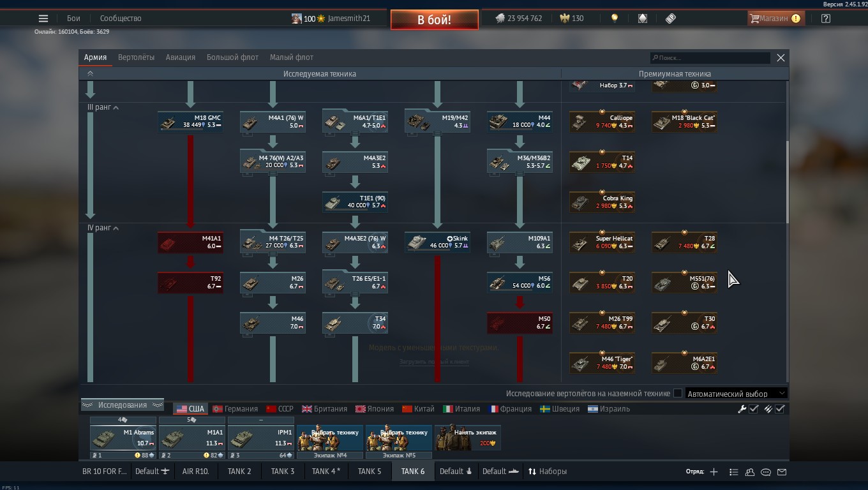Focus the Поиск search field
The width and height of the screenshot is (868, 490).
tap(710, 58)
